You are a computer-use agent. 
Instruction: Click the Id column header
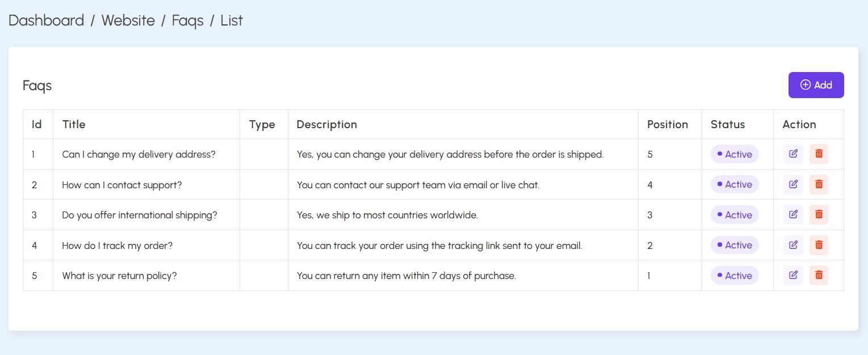[37, 124]
